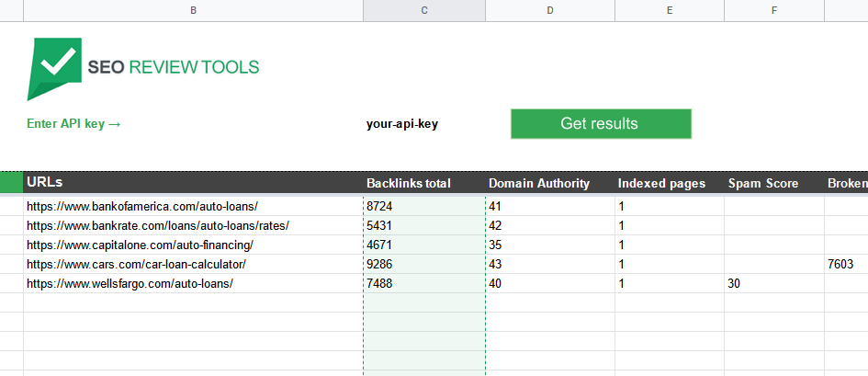Viewport: 868px width, 376px height.
Task: Select backlinks cell showing 8724
Action: click(x=424, y=207)
